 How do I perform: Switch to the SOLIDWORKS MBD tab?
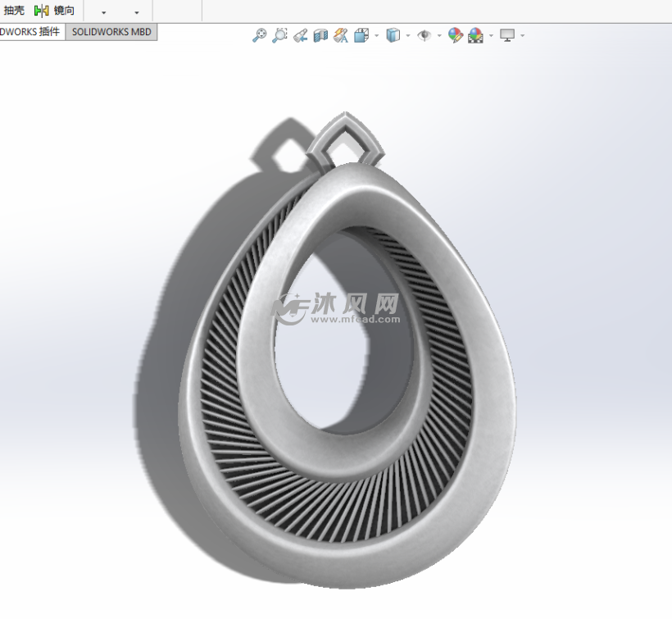[111, 32]
